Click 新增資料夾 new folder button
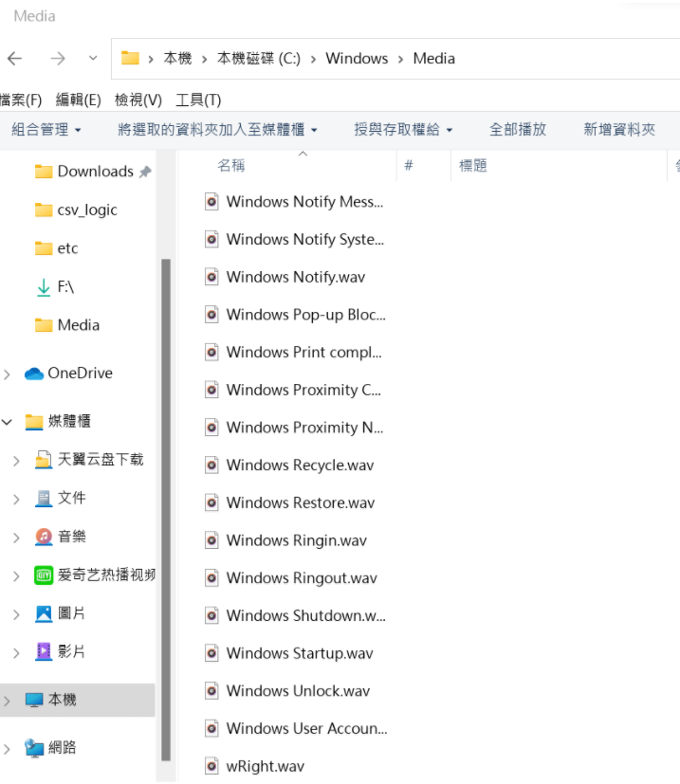 (x=619, y=130)
